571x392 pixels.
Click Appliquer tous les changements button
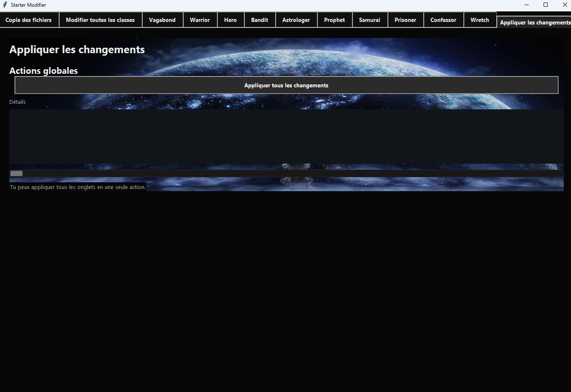[287, 85]
